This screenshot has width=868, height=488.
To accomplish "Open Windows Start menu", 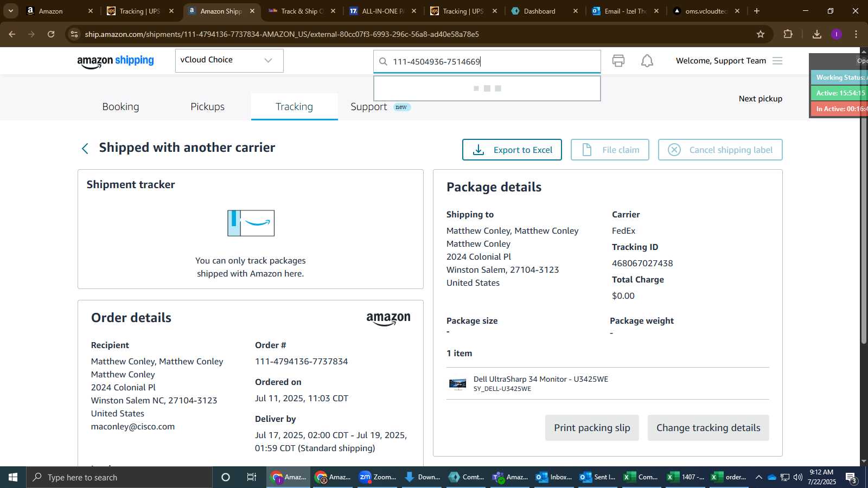I will pos(13,477).
